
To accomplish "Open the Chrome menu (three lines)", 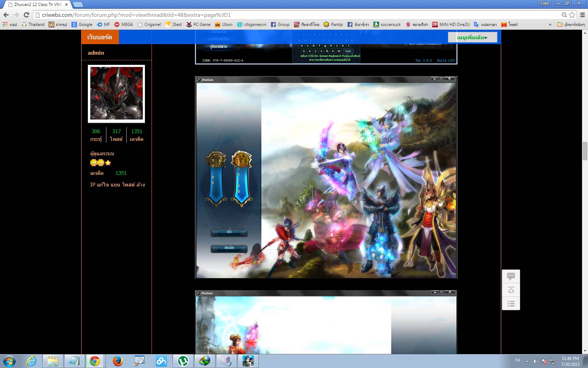I will 582,15.
